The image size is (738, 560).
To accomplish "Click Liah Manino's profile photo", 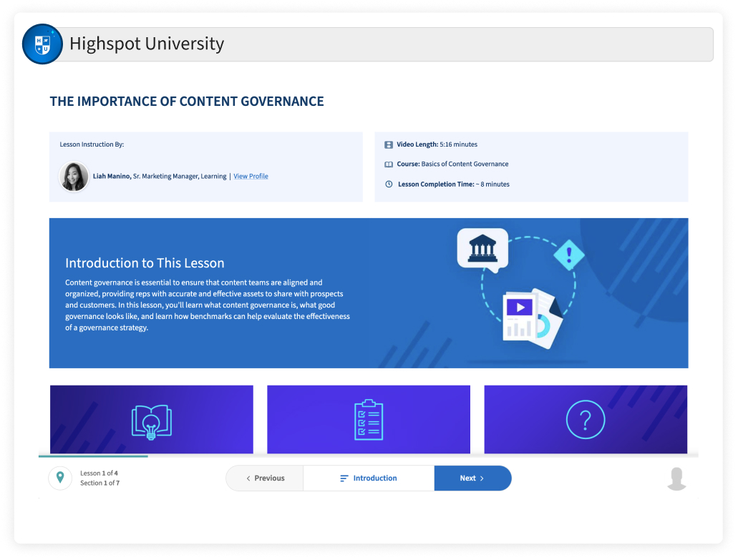I will [74, 177].
